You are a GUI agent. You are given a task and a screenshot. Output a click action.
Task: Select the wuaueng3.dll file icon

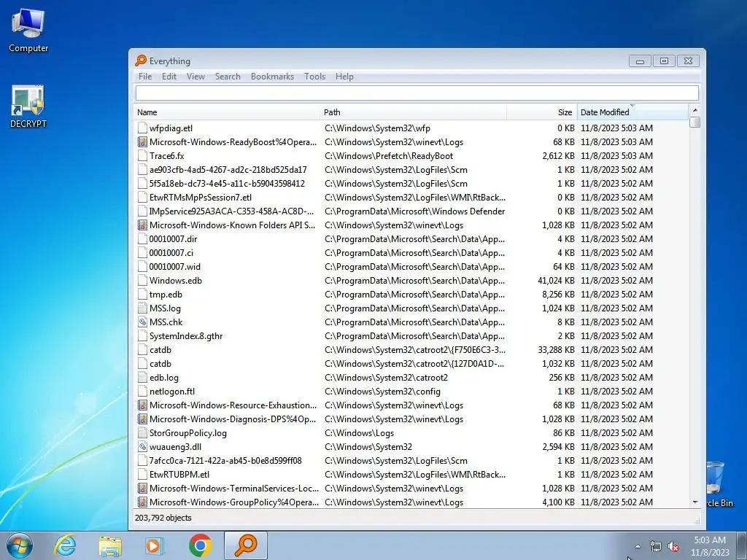point(142,447)
